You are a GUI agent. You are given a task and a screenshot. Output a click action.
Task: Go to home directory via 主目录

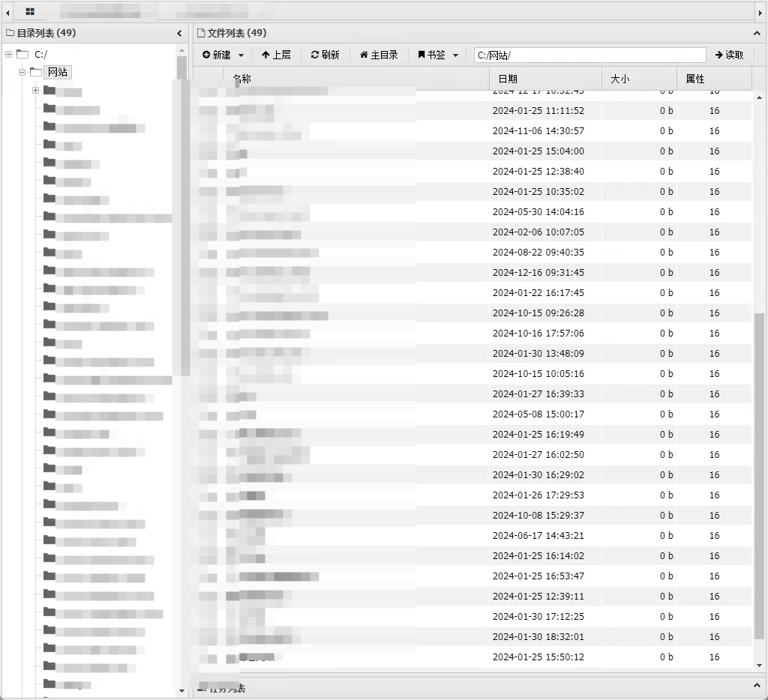(x=379, y=55)
